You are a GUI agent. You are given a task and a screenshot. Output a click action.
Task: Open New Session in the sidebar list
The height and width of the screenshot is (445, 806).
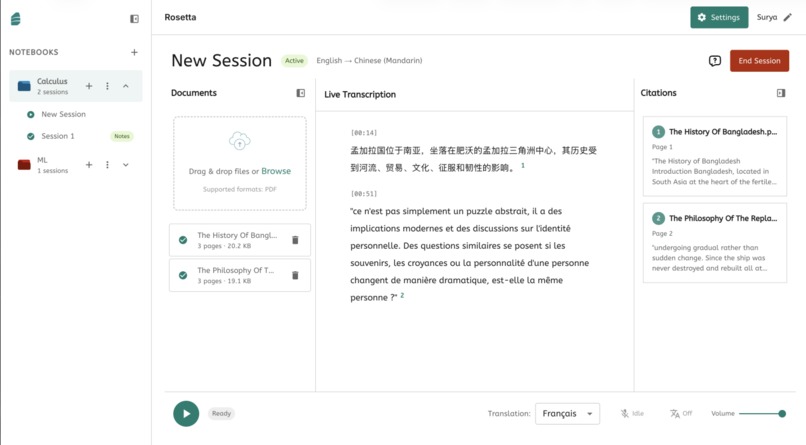tap(63, 114)
